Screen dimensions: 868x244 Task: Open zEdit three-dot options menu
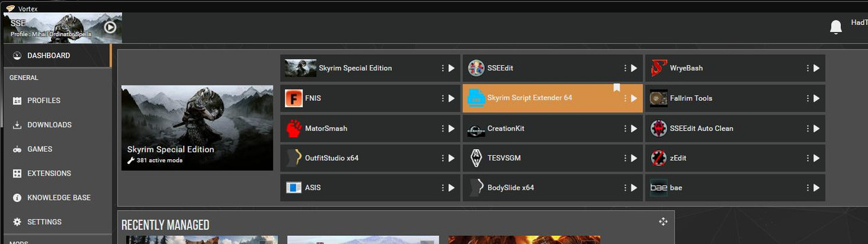(x=808, y=158)
